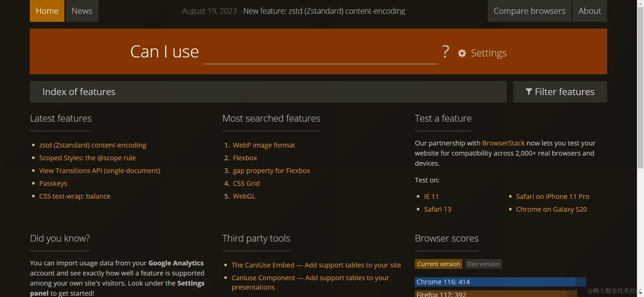Click the Settings gear icon
This screenshot has width=644, height=297.
[462, 53]
